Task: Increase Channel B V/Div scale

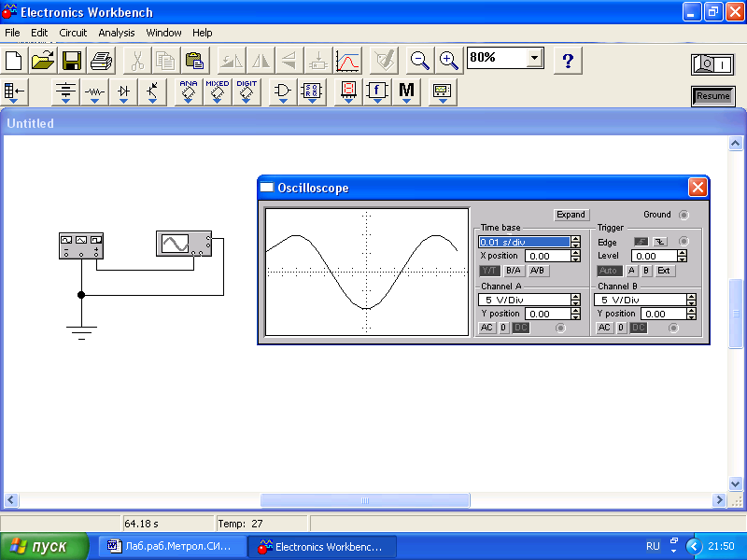Action: [x=692, y=297]
